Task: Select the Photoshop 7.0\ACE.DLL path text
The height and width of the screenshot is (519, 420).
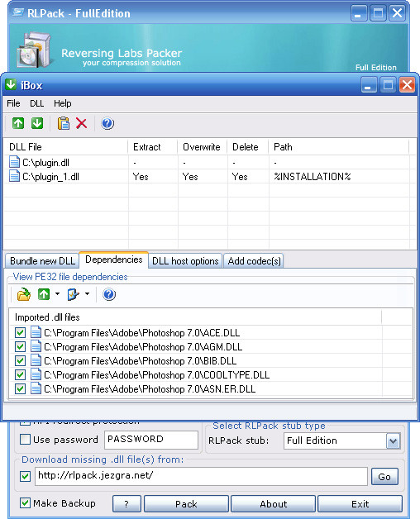Action: 141,333
